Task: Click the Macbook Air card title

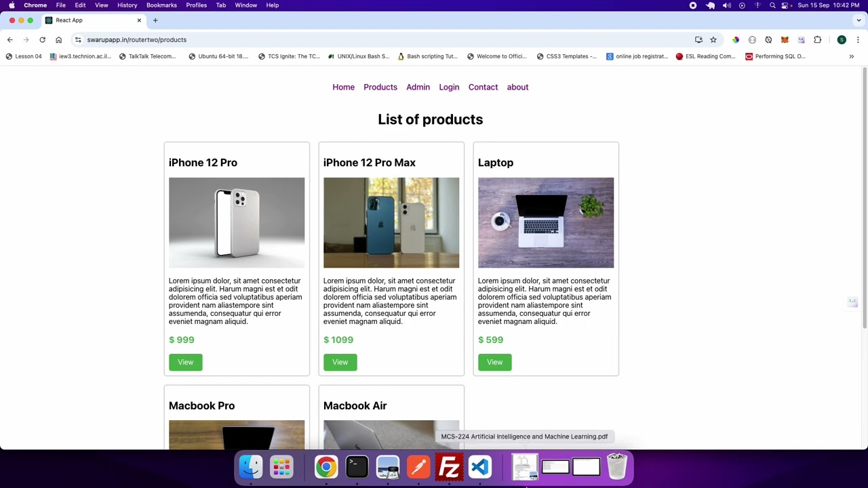Action: 355,406
